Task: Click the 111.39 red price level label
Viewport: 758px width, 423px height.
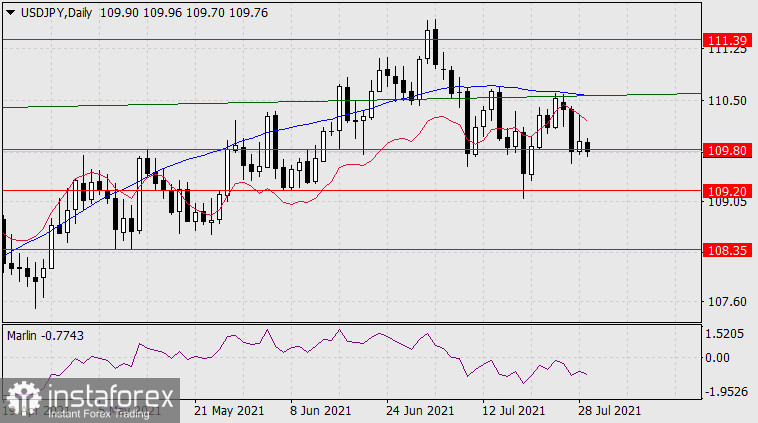Action: 725,40
